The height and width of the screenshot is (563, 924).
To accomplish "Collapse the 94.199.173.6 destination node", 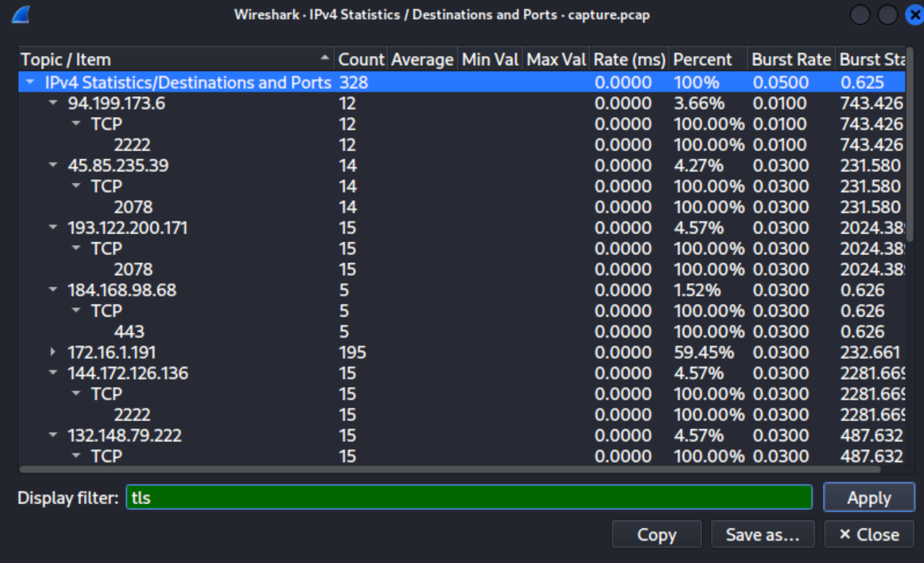I will (x=53, y=103).
